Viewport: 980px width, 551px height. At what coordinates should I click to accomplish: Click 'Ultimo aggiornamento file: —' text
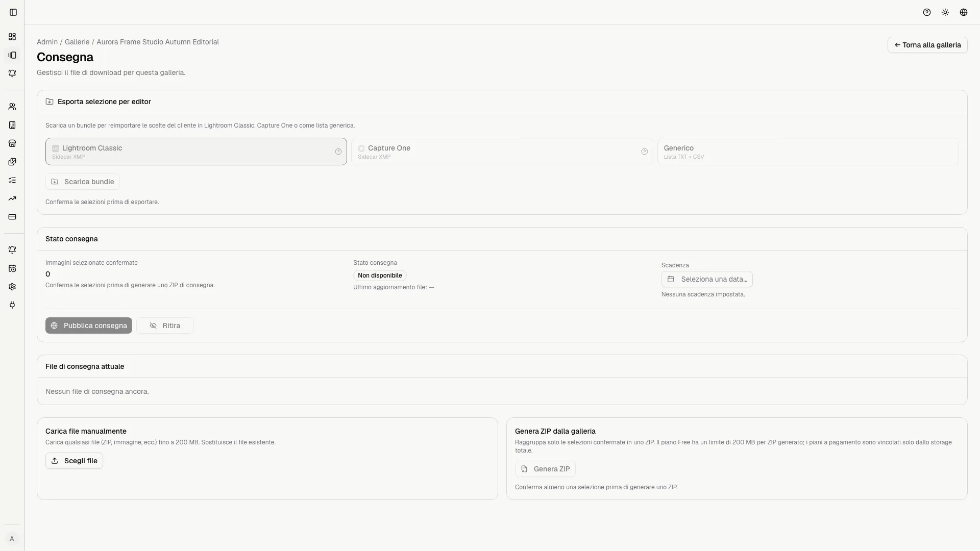394,287
